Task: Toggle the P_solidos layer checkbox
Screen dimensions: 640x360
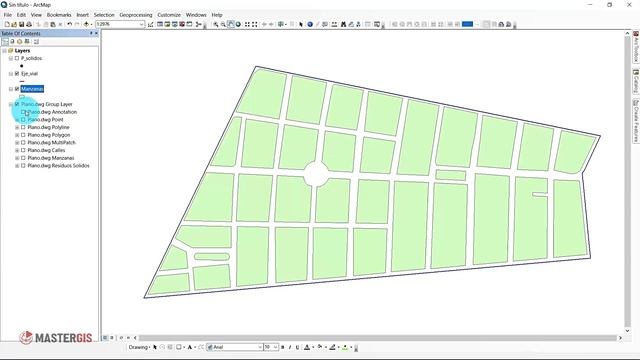Action: pyautogui.click(x=17, y=58)
